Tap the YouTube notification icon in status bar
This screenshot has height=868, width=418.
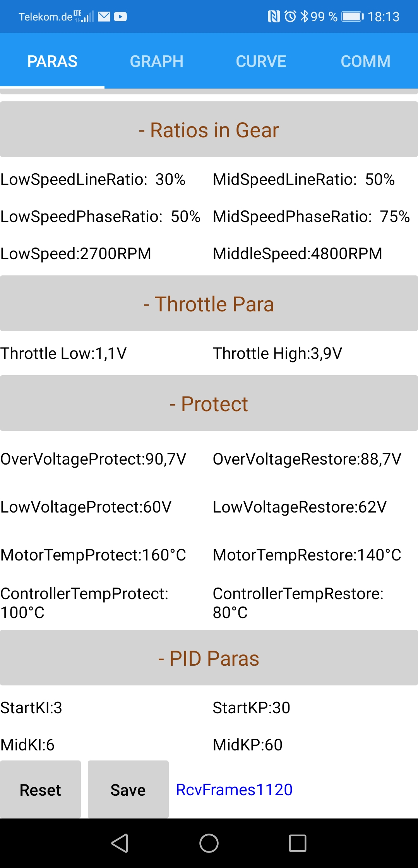pos(120,17)
